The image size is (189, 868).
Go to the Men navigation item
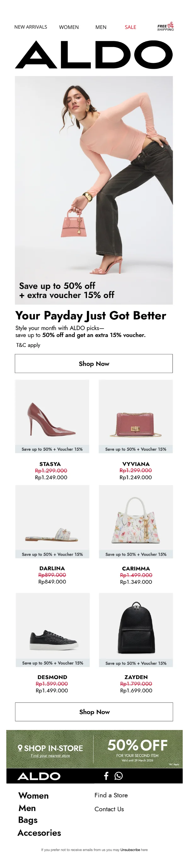[101, 27]
